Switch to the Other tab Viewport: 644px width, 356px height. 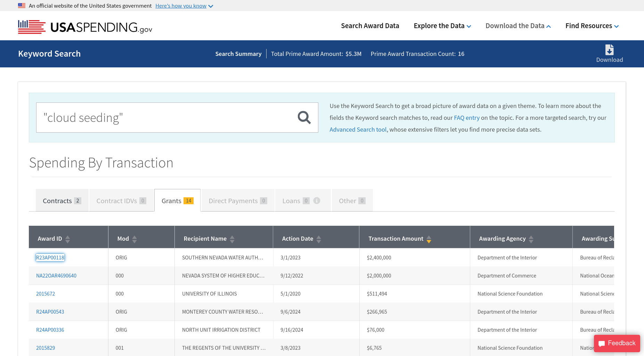[x=352, y=200]
